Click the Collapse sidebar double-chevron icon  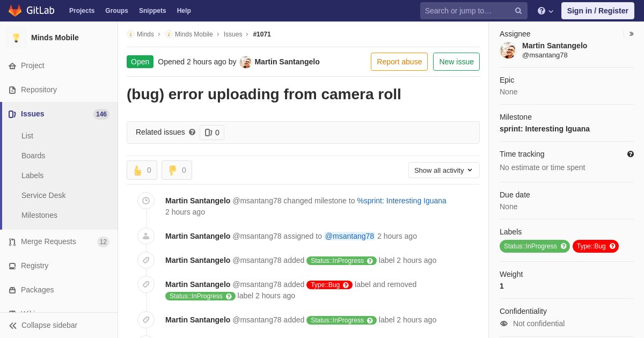coord(13,326)
